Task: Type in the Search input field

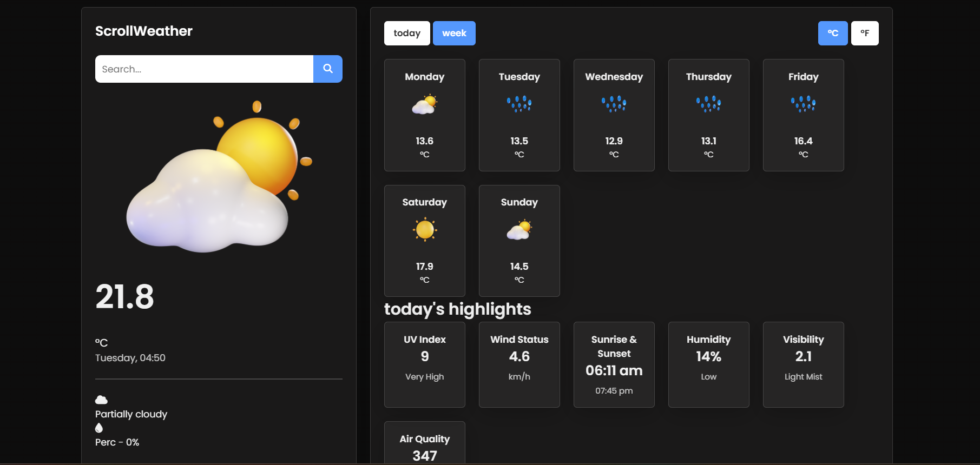Action: point(204,69)
